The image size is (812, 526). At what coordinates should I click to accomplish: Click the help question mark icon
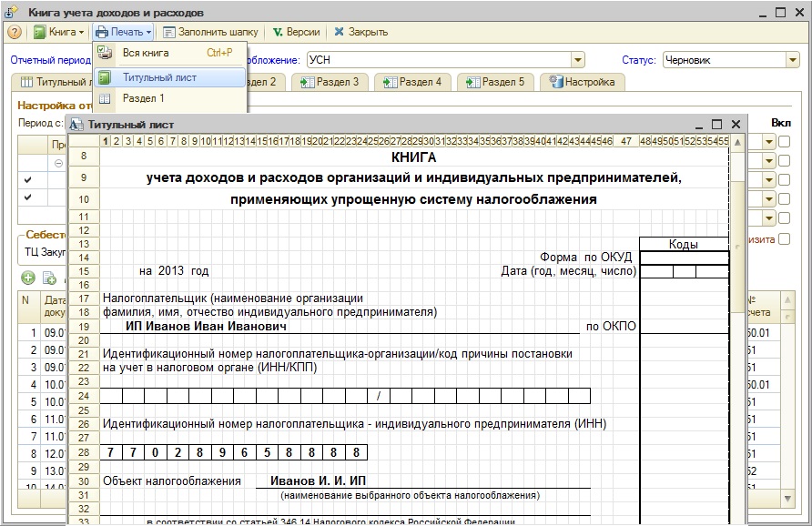coord(15,32)
